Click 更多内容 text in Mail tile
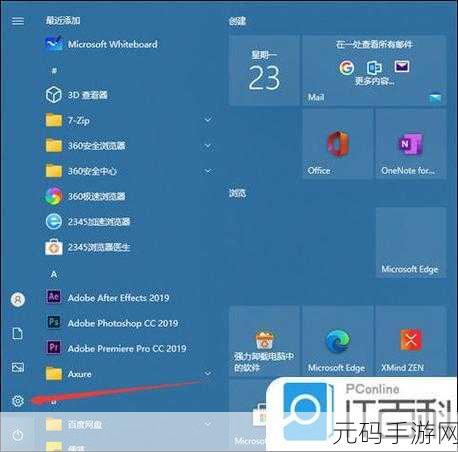Image resolution: width=458 pixels, height=452 pixels. pos(374,81)
